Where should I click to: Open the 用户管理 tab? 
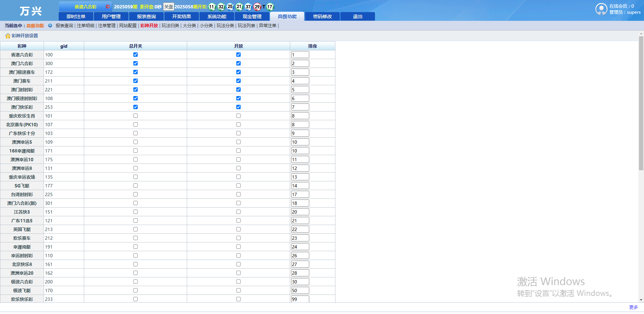[x=111, y=16]
